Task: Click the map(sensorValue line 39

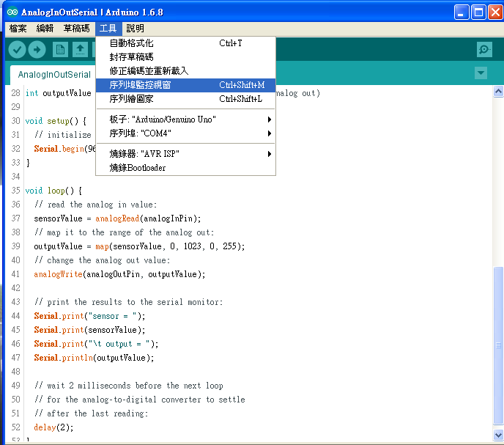Action: 139,246
